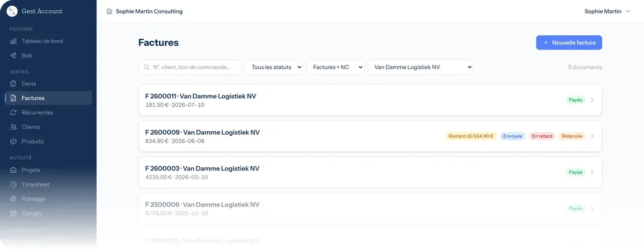Open the Produits box icon
This screenshot has height=249, width=644.
13,142
